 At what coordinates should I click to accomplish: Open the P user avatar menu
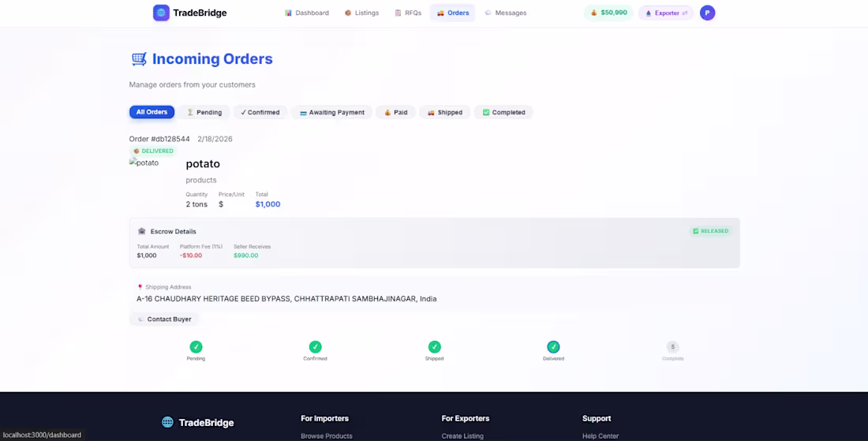tap(707, 13)
